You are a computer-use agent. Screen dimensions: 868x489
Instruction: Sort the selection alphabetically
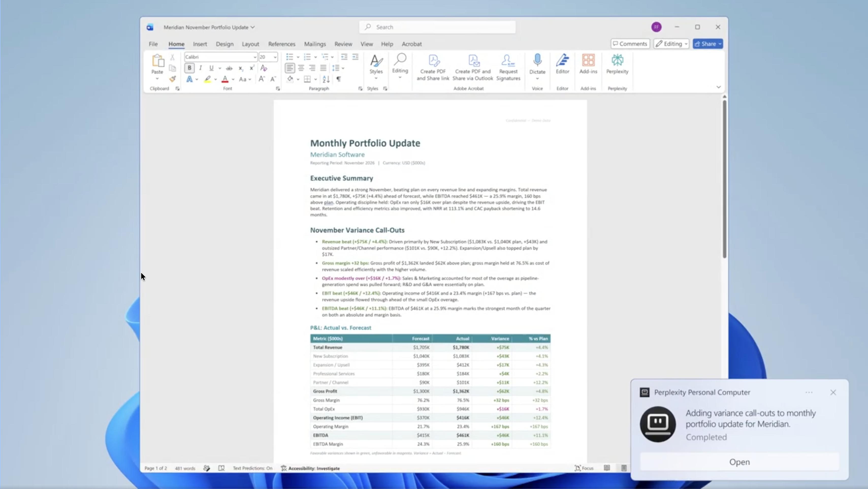point(326,79)
